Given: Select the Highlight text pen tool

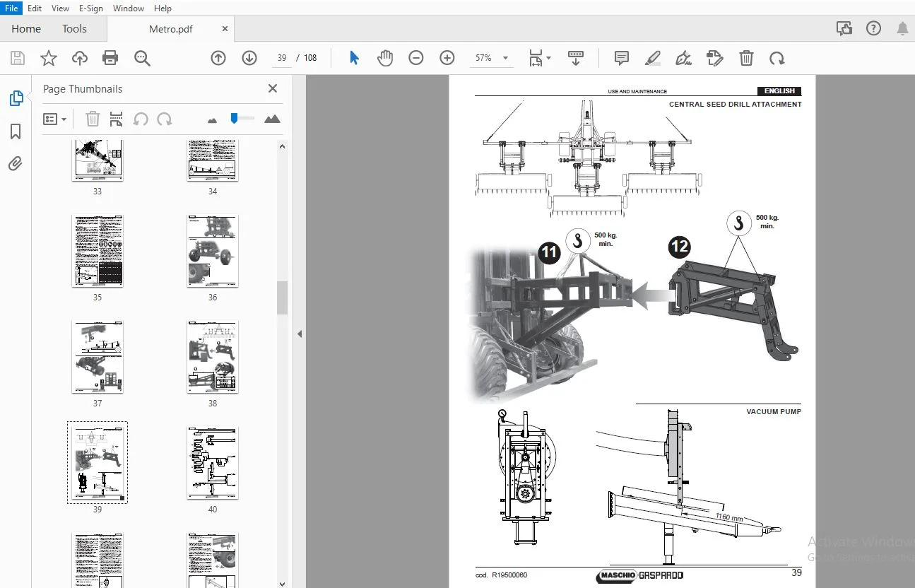Looking at the screenshot, I should point(652,58).
